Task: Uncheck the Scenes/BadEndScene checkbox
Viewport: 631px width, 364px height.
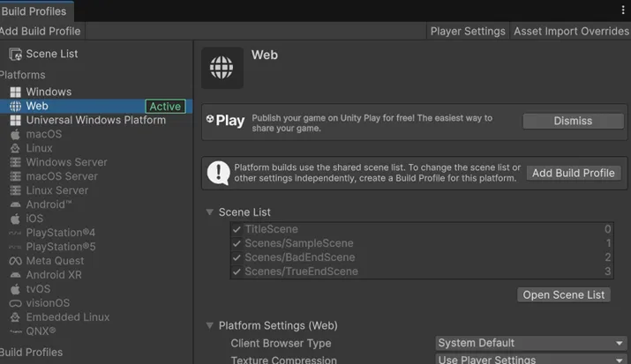Action: [237, 257]
